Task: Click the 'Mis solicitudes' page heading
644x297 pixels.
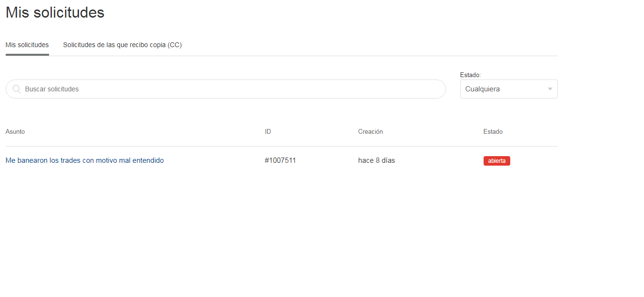Action: [x=55, y=12]
